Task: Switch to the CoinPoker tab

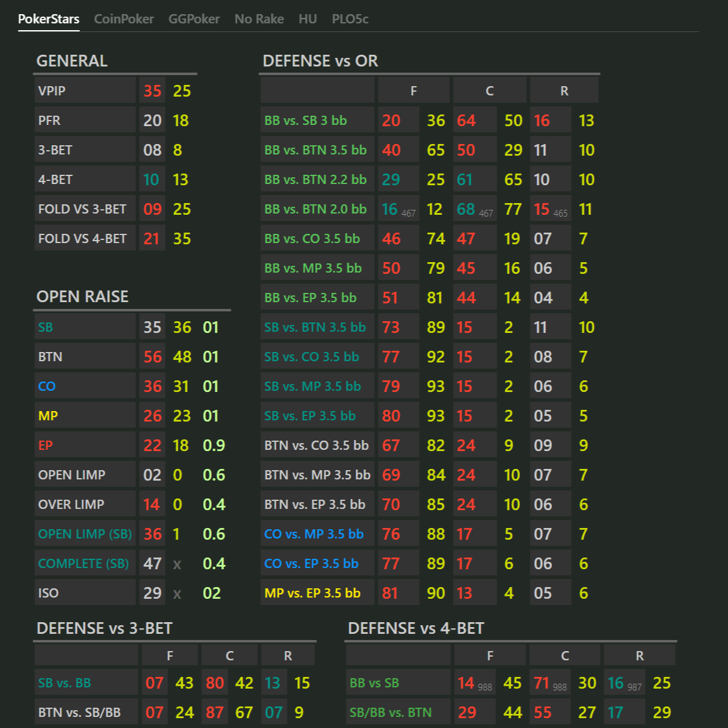Action: pos(123,19)
